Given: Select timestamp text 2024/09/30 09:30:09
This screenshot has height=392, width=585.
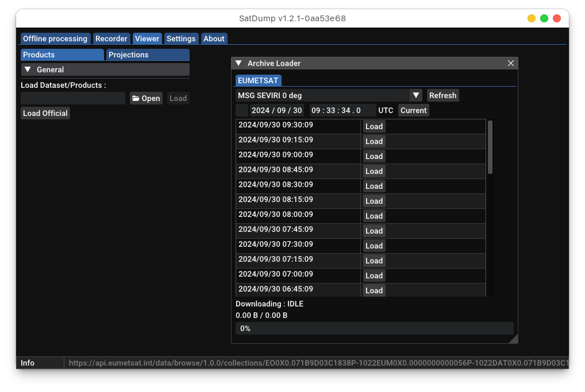Looking at the screenshot, I should point(276,125).
